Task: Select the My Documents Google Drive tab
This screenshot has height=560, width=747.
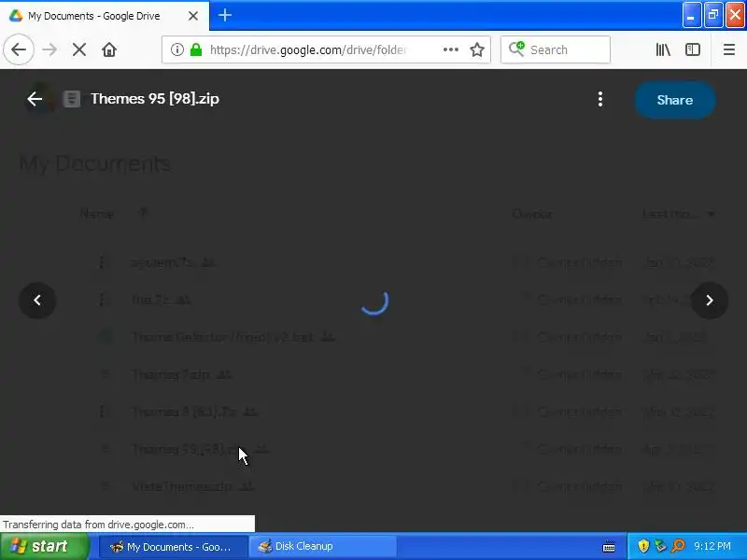Action: tap(105, 16)
